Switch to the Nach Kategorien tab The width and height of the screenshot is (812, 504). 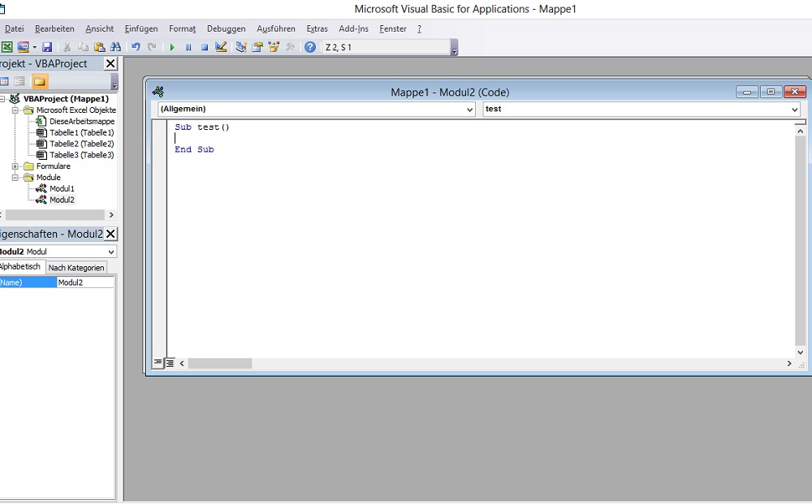pyautogui.click(x=77, y=267)
